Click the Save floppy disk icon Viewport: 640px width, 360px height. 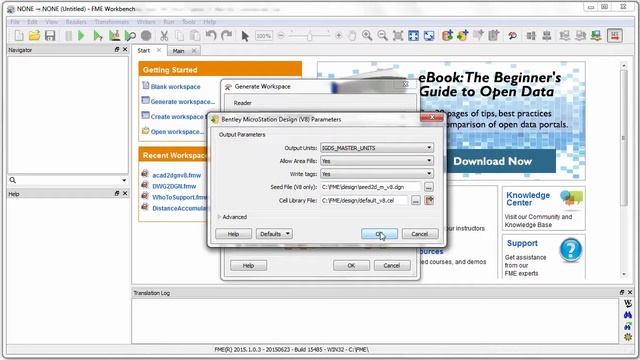pos(50,36)
